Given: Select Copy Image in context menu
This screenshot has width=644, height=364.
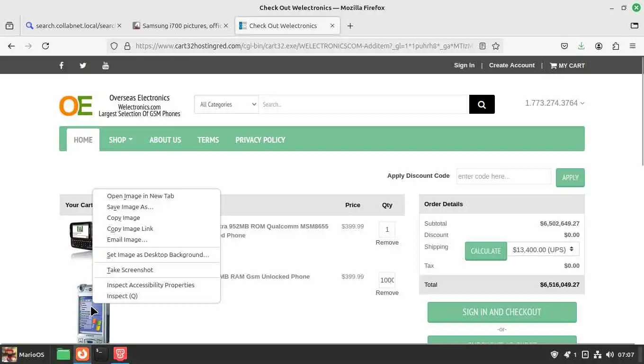Looking at the screenshot, I should [157, 218].
